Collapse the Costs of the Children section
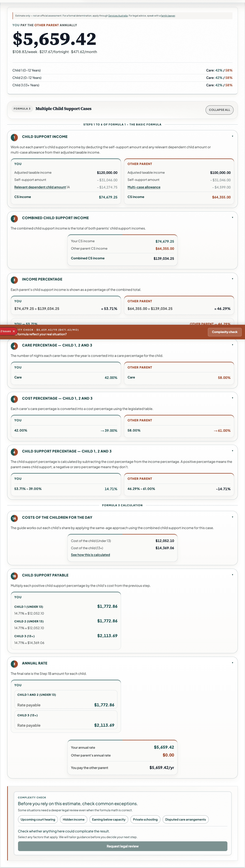Viewport: 245px width, 868px height. (232, 517)
